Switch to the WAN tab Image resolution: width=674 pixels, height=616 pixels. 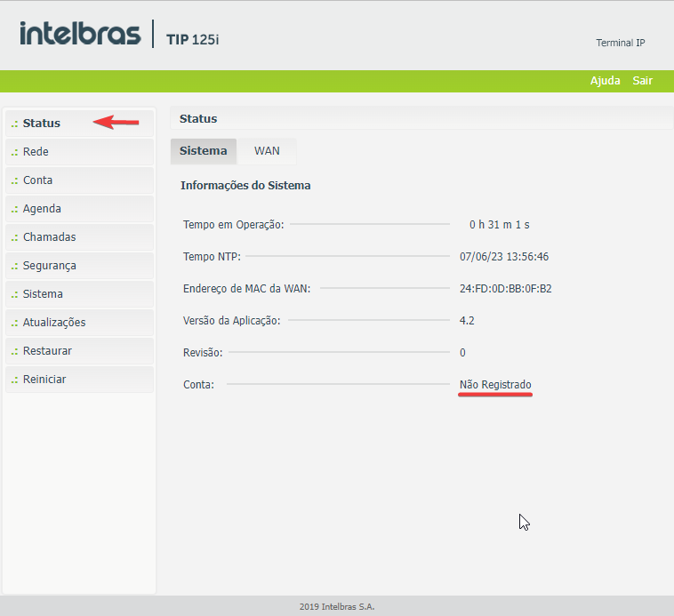pos(267,151)
